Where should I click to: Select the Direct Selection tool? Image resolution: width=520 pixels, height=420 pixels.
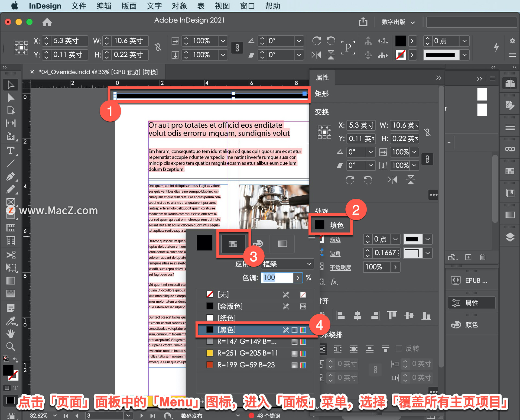coord(11,98)
